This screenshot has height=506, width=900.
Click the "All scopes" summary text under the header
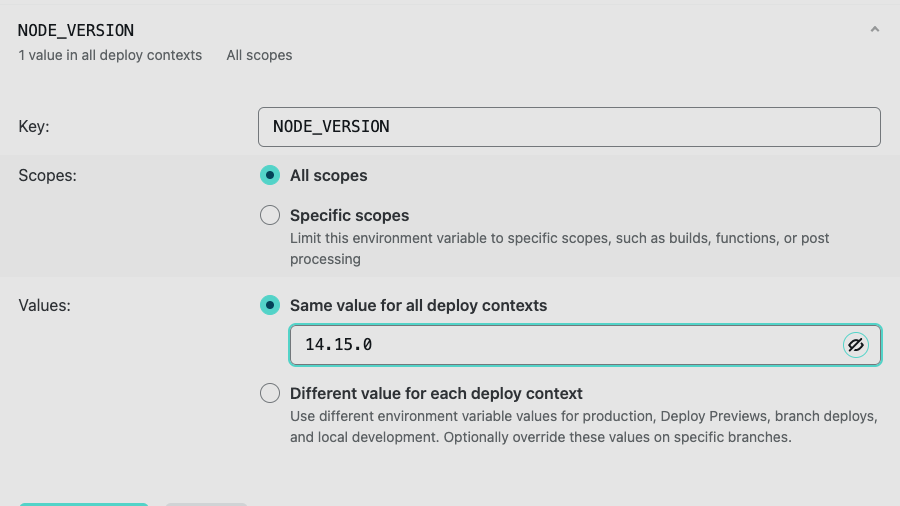[x=259, y=55]
